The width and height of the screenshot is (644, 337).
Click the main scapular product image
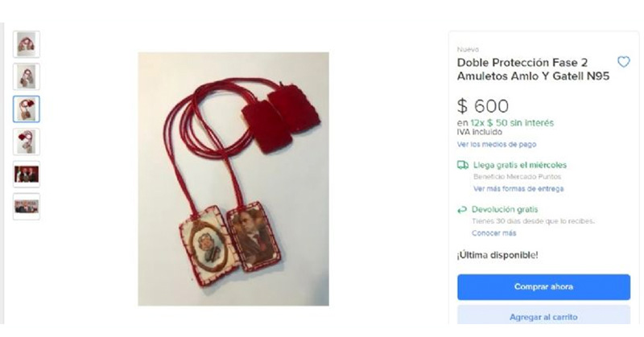233,179
